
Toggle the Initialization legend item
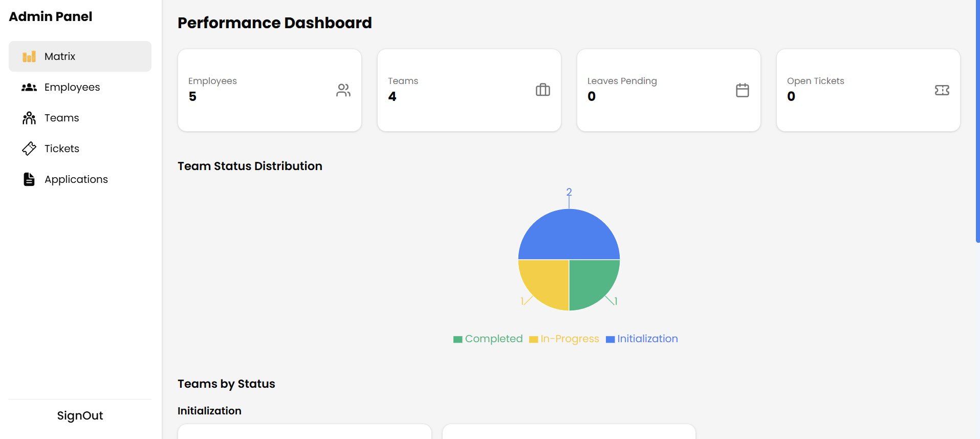click(x=642, y=339)
